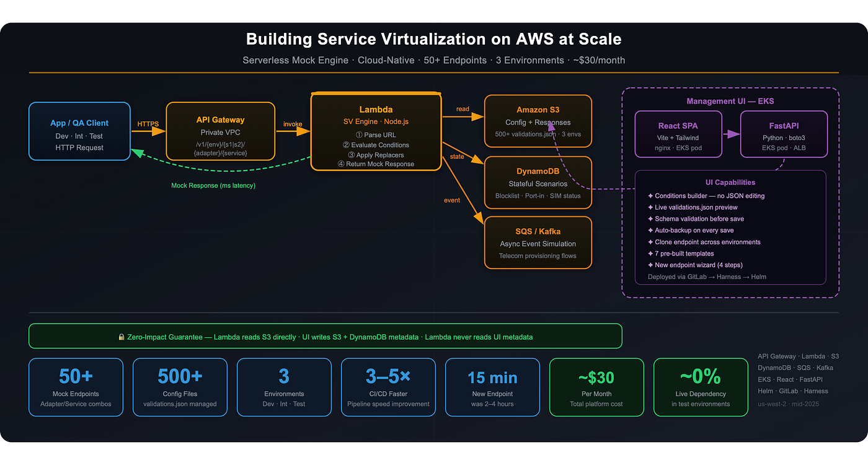Click 'Total platform cost' caption
868x465 pixels.
click(x=596, y=404)
